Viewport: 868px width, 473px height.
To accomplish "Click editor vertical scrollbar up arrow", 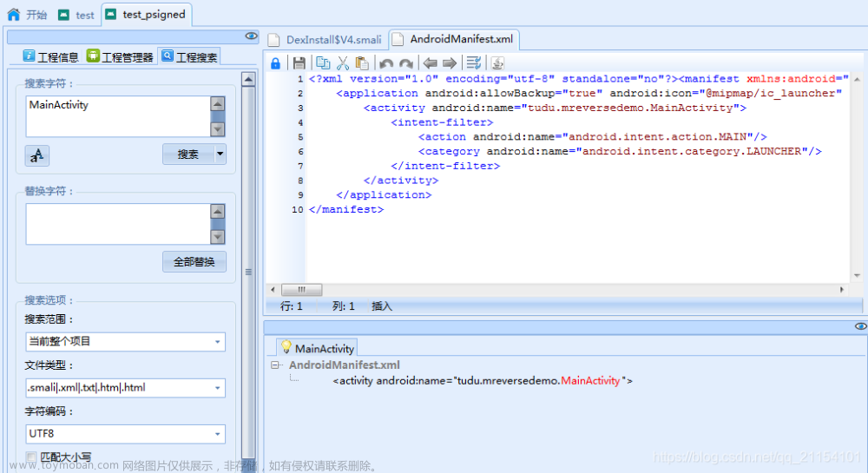I will point(857,80).
